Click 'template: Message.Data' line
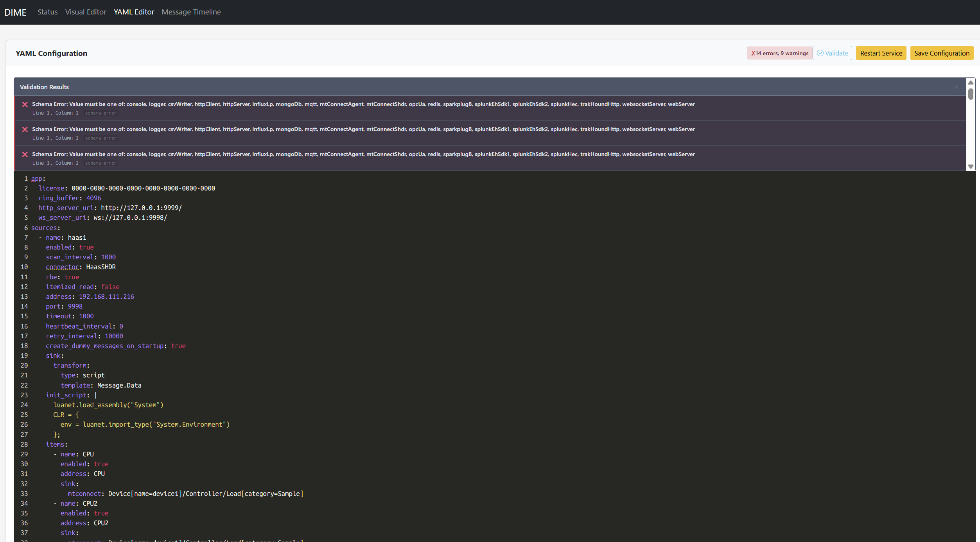 point(101,386)
